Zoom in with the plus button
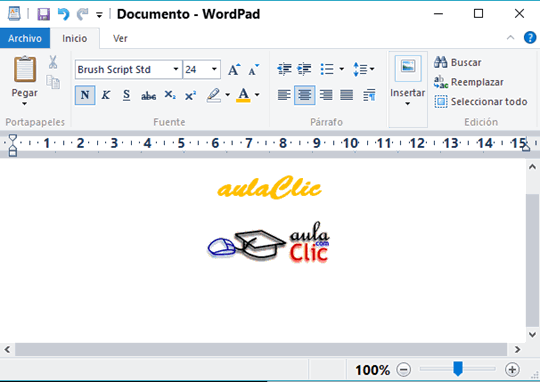Screen dimensions: 540x382 (512, 370)
